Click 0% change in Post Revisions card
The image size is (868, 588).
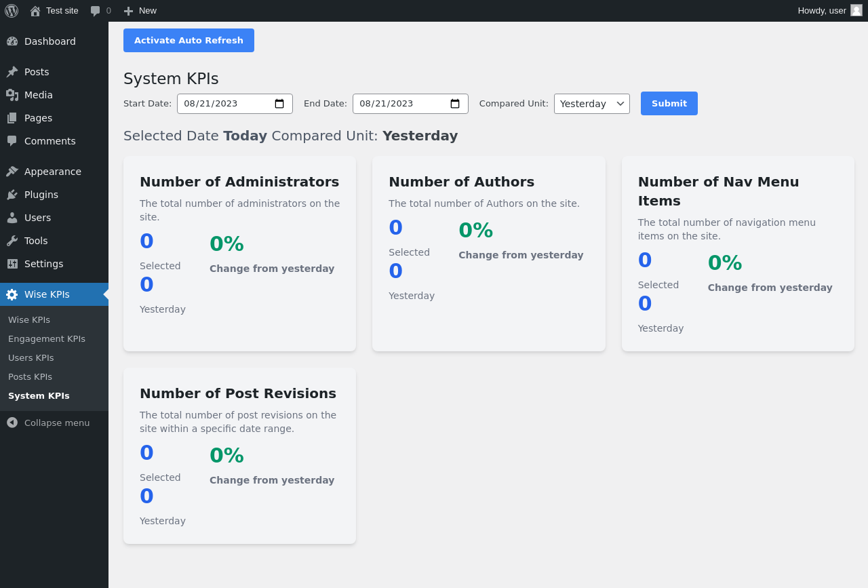click(x=226, y=456)
